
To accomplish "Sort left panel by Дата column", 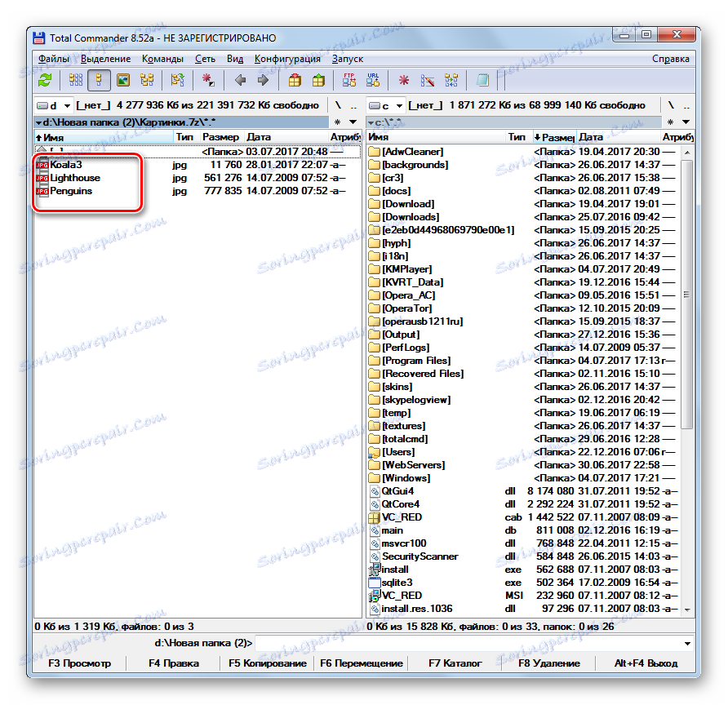I will [x=286, y=137].
